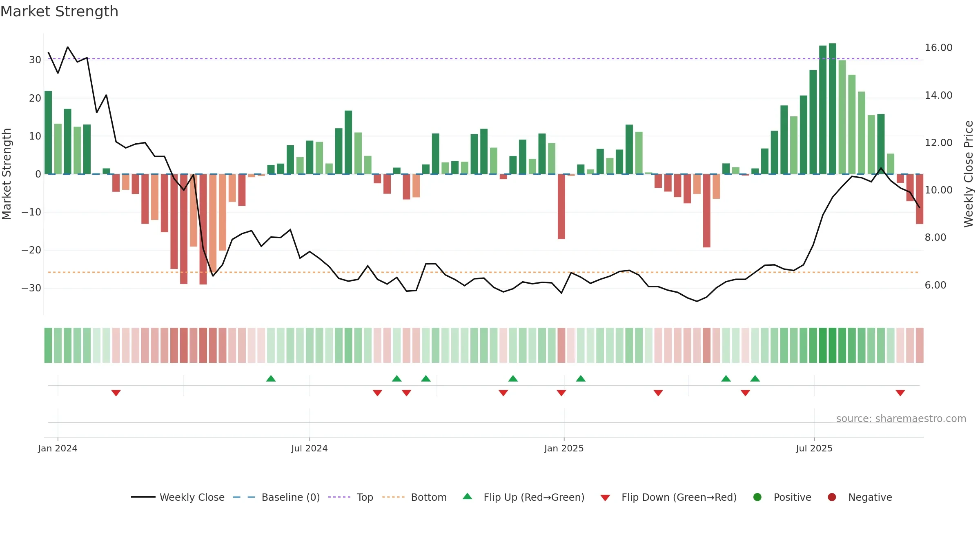Screen dimensions: 980x551
Task: Click the Weekly Close legend entry
Action: pos(178,497)
